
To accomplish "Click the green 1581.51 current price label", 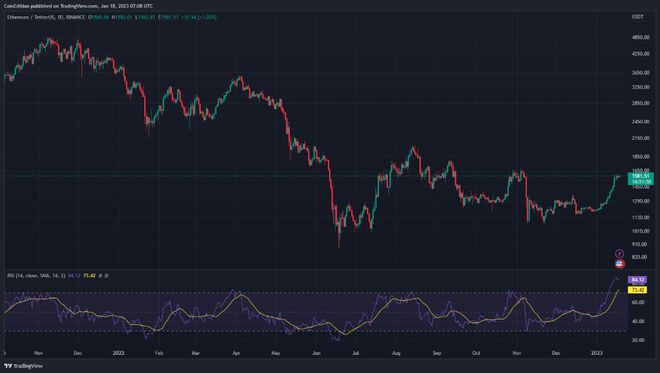I will click(x=640, y=176).
